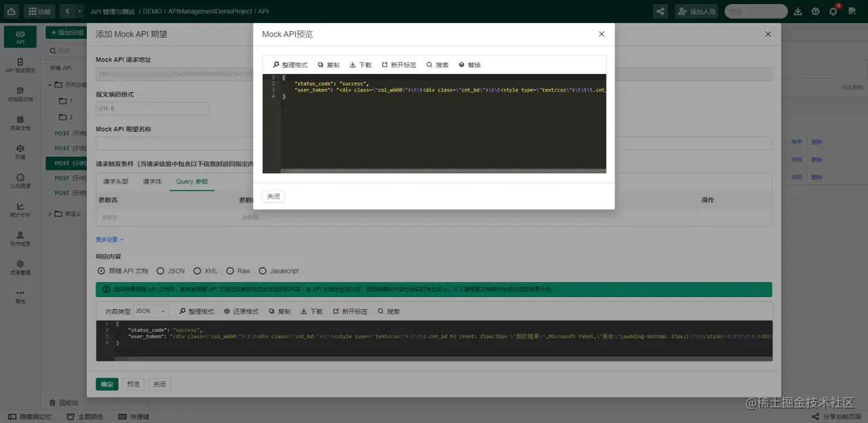Click the 添加分组 add group button
The height and width of the screenshot is (423, 868).
[67, 33]
